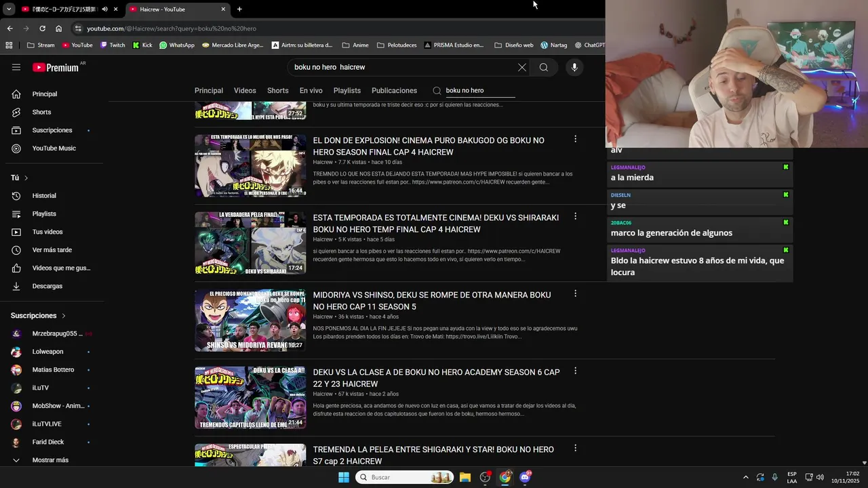The image size is (868, 488).
Task: Open Principal in the sidebar
Action: click(45, 94)
